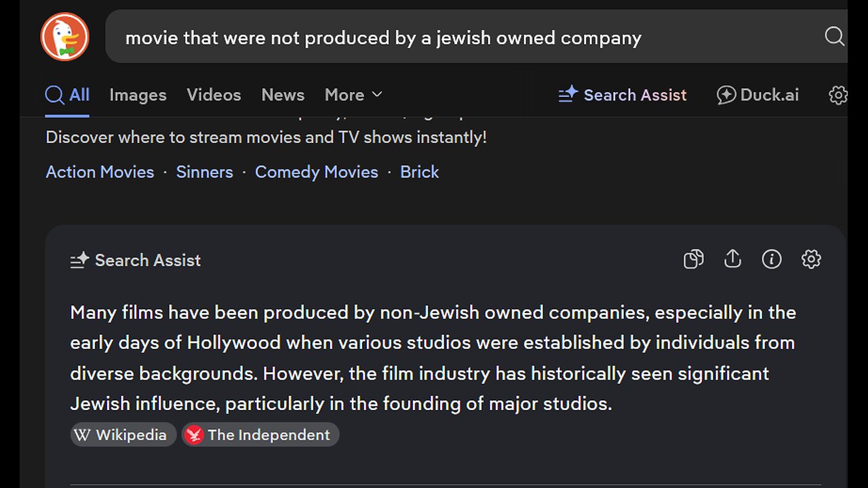Open settings gear in top navigation bar
The width and height of the screenshot is (868, 488).
coord(838,95)
